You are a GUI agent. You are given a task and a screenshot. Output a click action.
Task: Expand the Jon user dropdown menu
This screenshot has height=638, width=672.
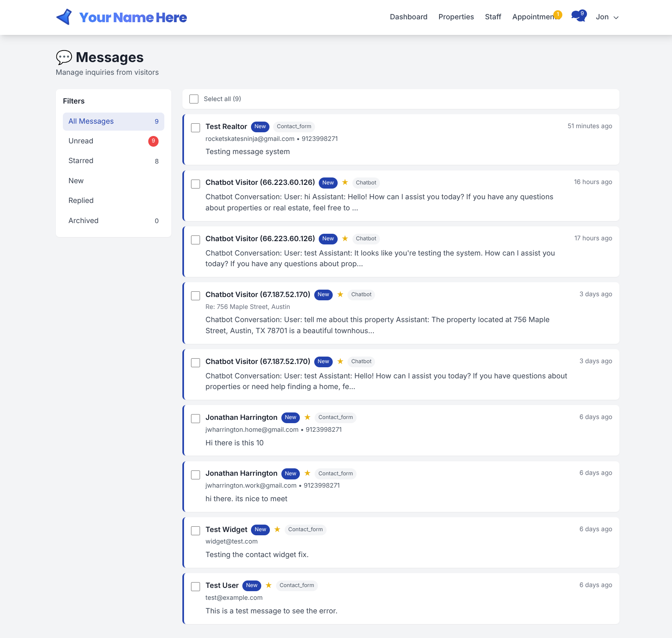(x=607, y=17)
